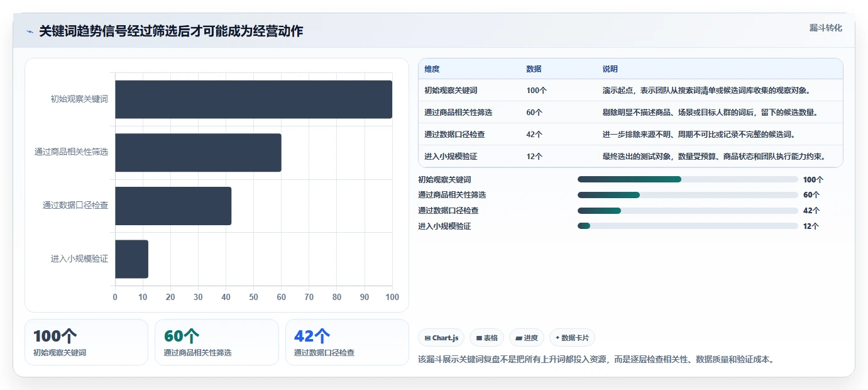This screenshot has width=868, height=390.
Task: Select the 数据卡片 chip
Action: pos(572,338)
